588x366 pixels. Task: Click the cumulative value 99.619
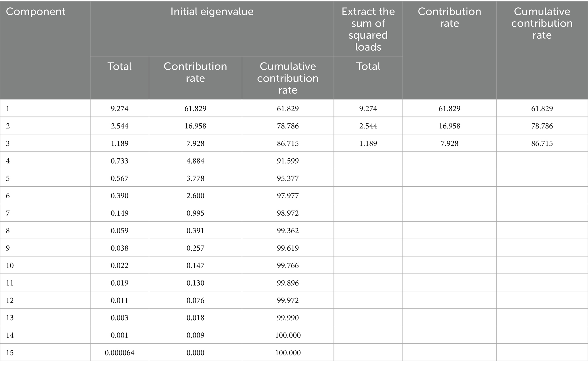pos(288,248)
